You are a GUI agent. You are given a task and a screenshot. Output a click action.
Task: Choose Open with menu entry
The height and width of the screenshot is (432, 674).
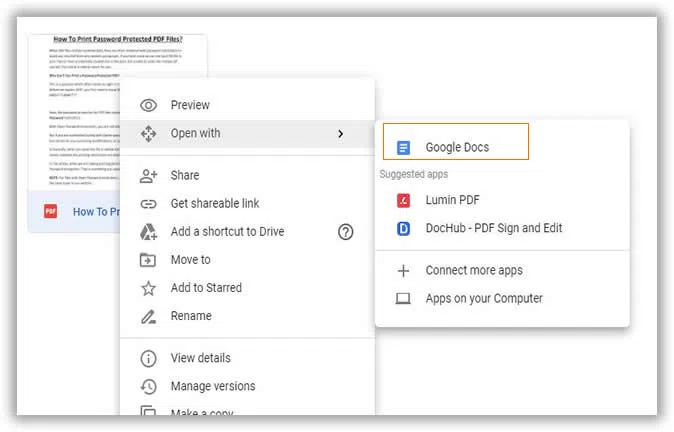point(247,134)
